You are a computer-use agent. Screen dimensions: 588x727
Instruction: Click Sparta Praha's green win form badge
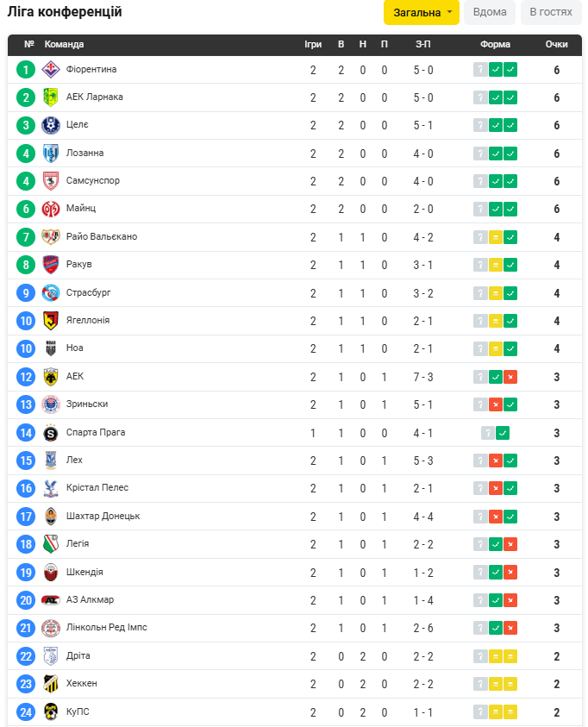point(503,433)
